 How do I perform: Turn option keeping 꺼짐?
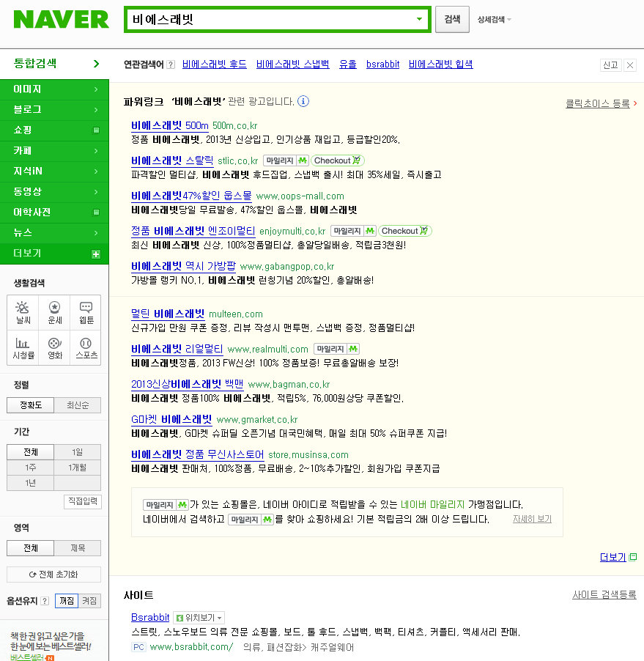[x=67, y=601]
